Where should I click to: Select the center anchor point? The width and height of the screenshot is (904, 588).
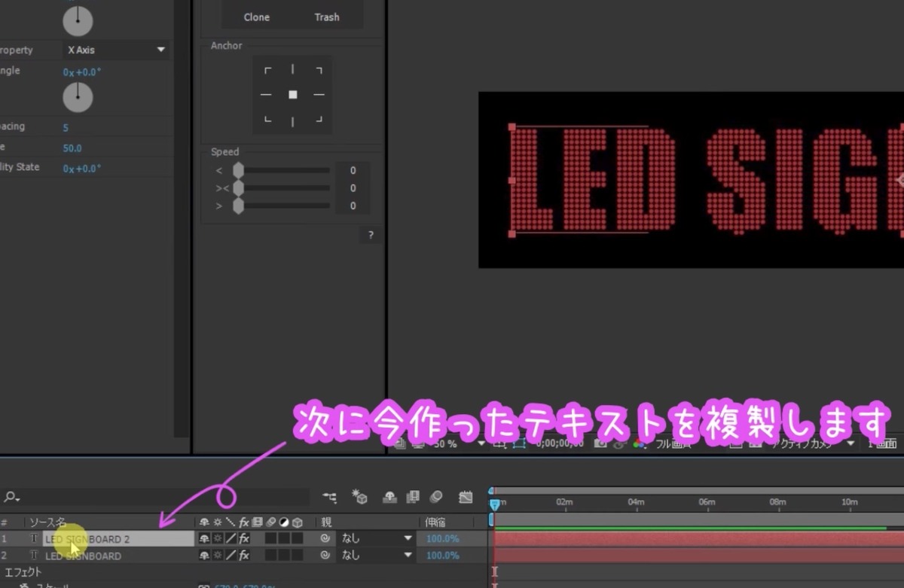(x=292, y=94)
